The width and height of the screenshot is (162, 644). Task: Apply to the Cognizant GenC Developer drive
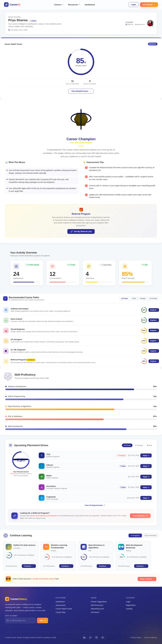click(146, 498)
